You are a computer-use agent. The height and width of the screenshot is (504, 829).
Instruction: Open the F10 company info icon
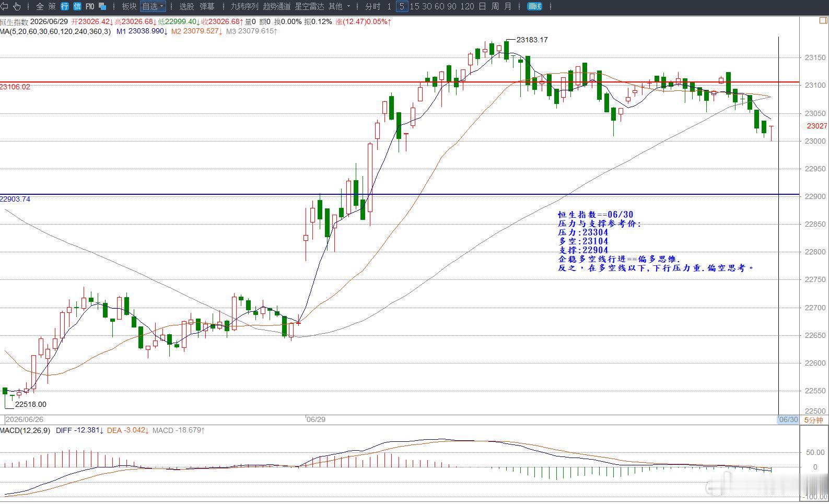(90, 6)
